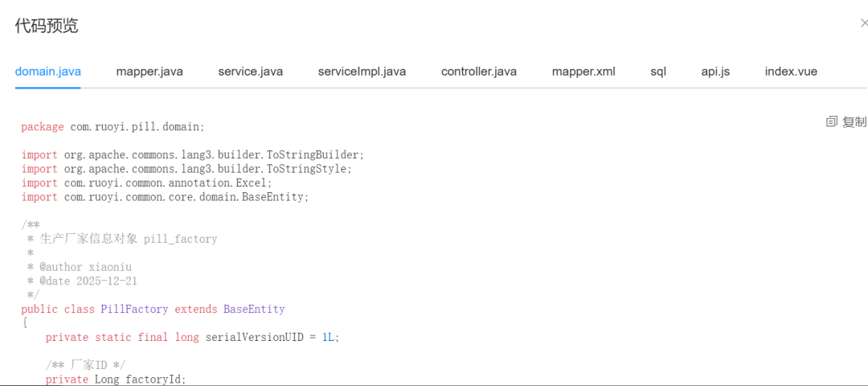Click the package com.ruoyi.pill.domain line
868x386 pixels.
(113, 127)
